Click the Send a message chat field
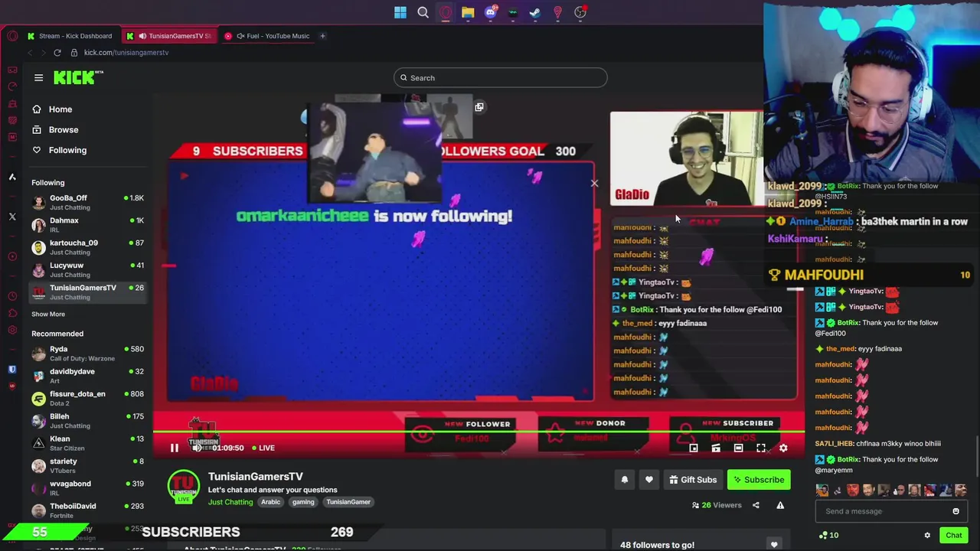 pyautogui.click(x=883, y=511)
